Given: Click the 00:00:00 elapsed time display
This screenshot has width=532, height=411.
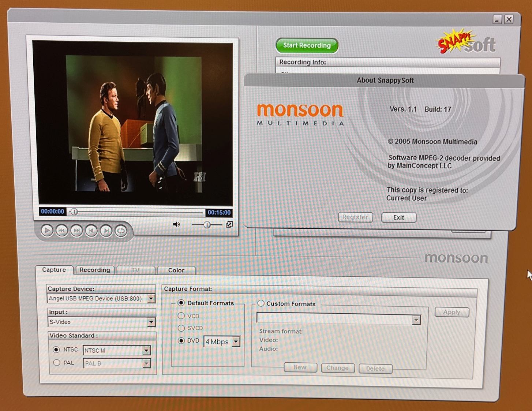Looking at the screenshot, I should 52,211.
